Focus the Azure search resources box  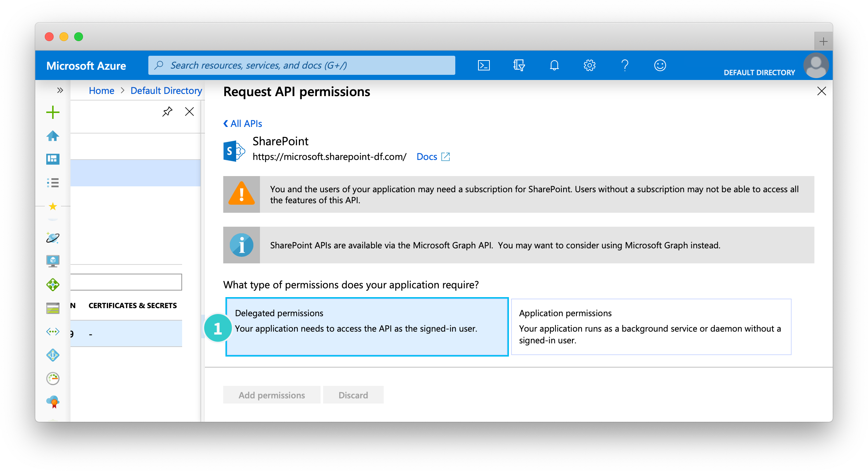(x=302, y=65)
